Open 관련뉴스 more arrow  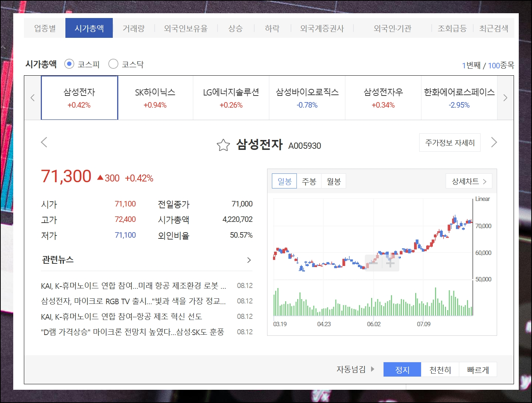(x=249, y=260)
